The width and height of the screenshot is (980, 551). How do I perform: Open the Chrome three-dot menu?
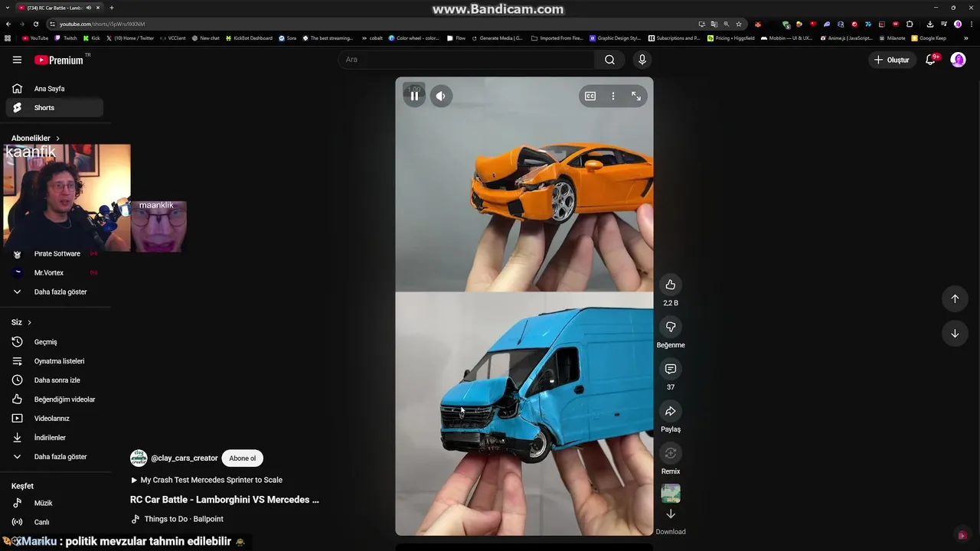tap(971, 24)
